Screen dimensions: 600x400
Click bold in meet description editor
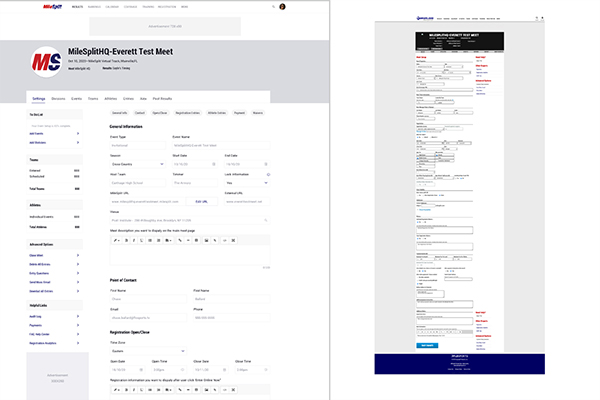[125, 239]
